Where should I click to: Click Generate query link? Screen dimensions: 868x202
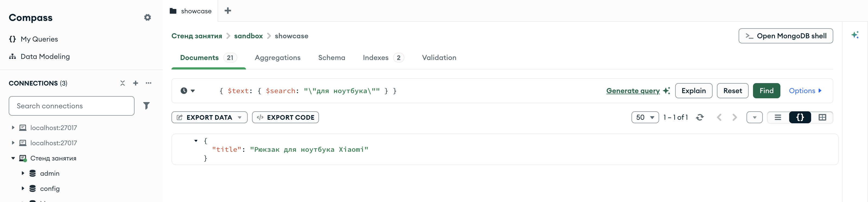tap(633, 91)
